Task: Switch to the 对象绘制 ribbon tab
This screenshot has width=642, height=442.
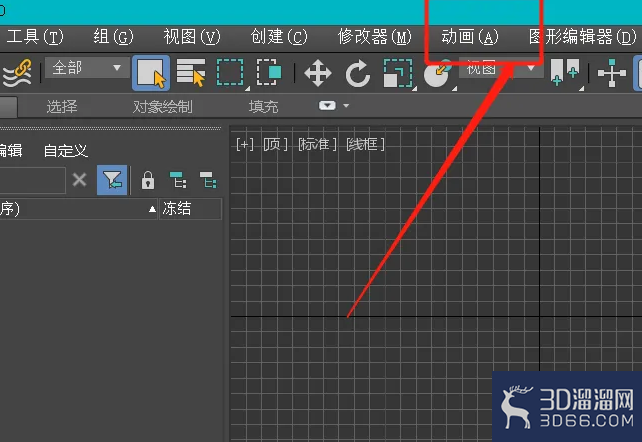Action: [x=163, y=107]
